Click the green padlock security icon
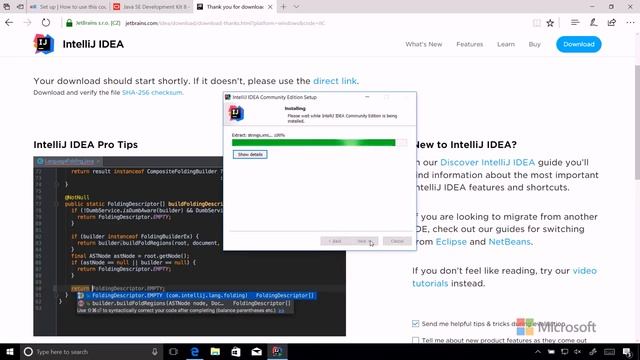Image resolution: width=640 pixels, height=360 pixels. 69,23
